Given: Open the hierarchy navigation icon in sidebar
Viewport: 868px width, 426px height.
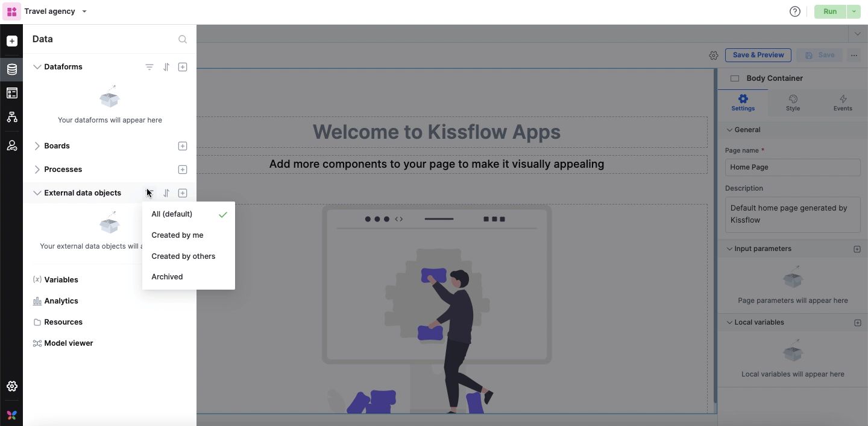Looking at the screenshot, I should 11,117.
